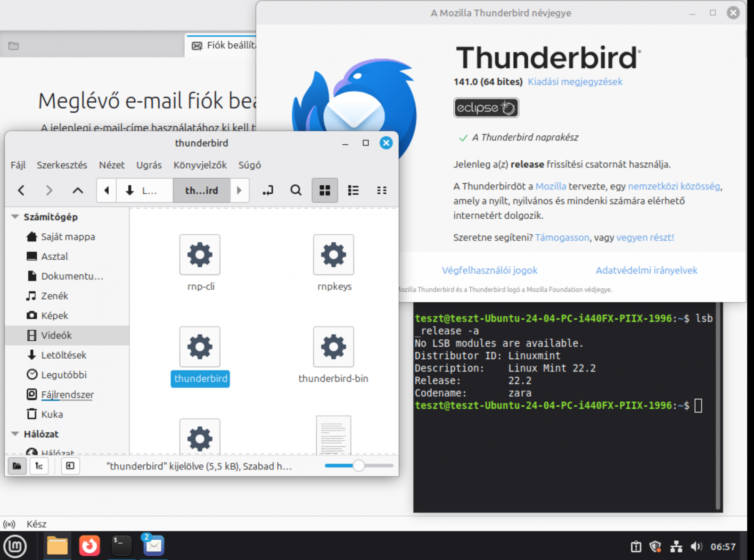The height and width of the screenshot is (560, 754).
Task: Click the folder tab icon in Thunderbird
Action: coord(14,46)
